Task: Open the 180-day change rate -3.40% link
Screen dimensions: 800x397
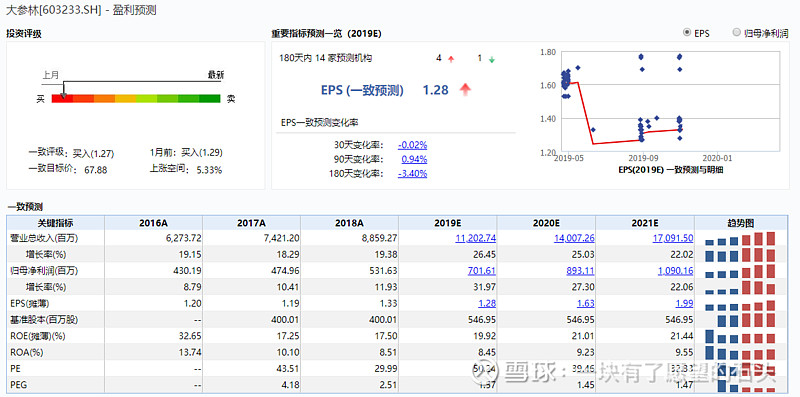Action: (412, 173)
